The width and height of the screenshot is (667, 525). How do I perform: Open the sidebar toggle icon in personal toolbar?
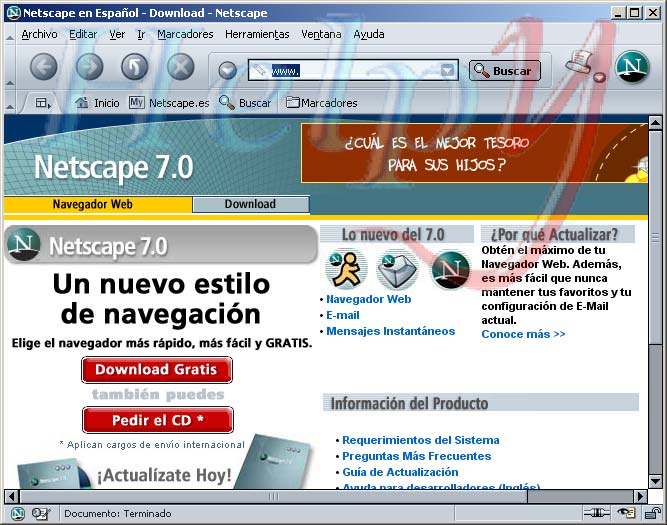(43, 103)
